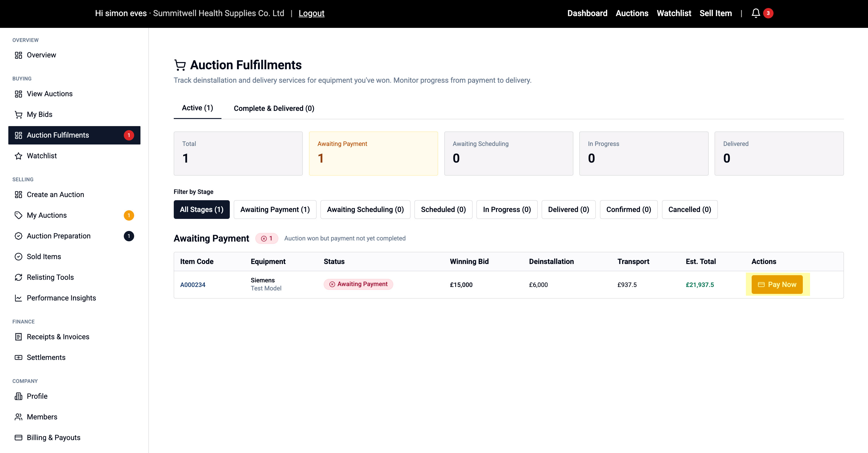Switch to Complete & Delivered tab
868x453 pixels.
[274, 108]
